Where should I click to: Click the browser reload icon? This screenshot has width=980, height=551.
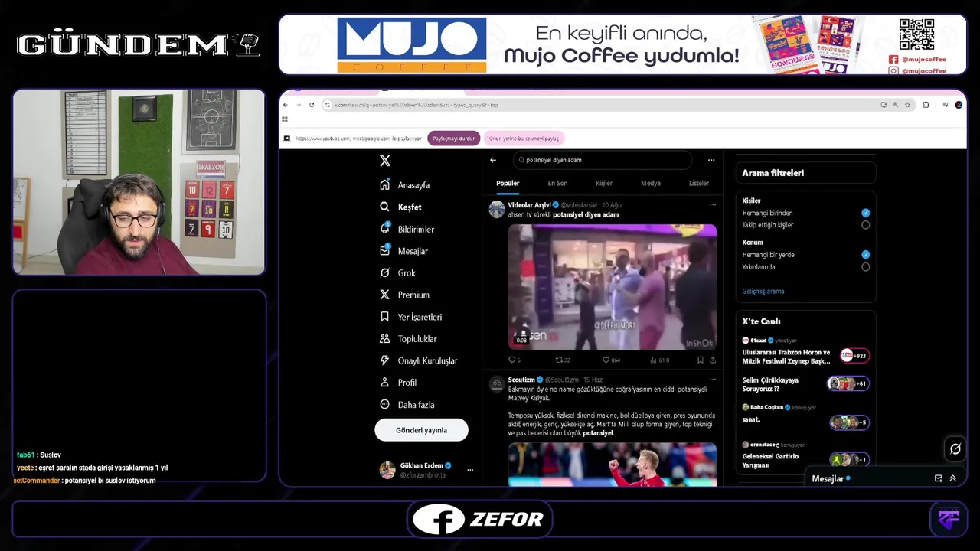point(312,105)
